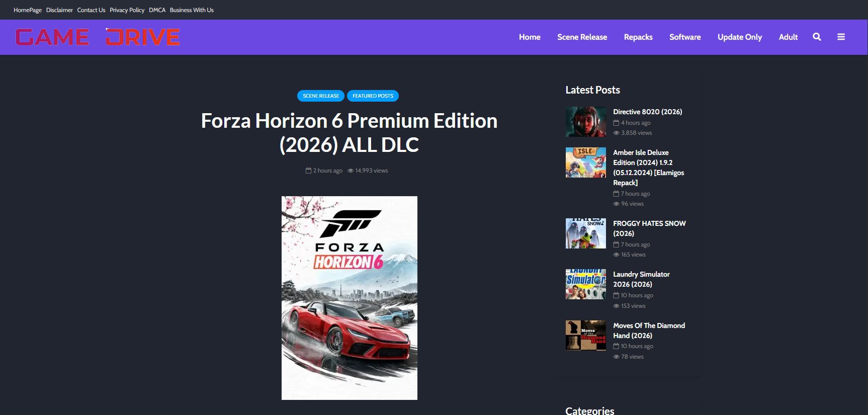
Task: Open the DMCA link
Action: click(x=157, y=10)
